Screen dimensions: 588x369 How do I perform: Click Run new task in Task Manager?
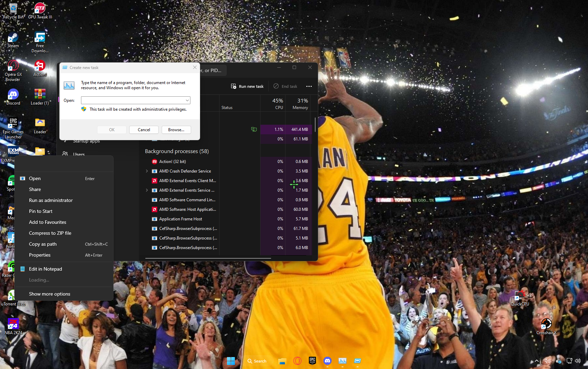247,86
